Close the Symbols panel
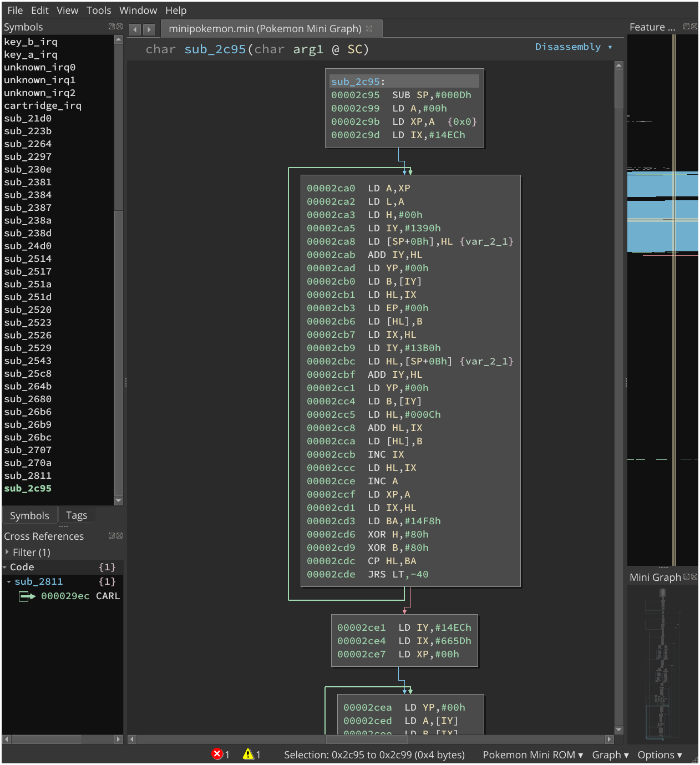 pyautogui.click(x=119, y=27)
